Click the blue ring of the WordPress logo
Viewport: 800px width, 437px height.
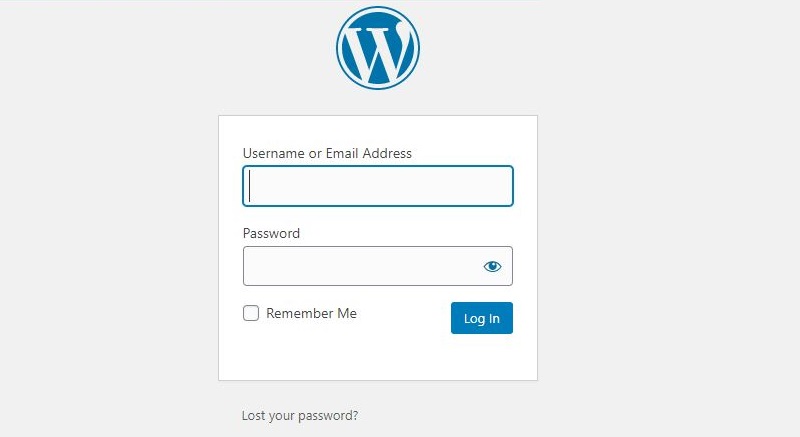(340, 48)
